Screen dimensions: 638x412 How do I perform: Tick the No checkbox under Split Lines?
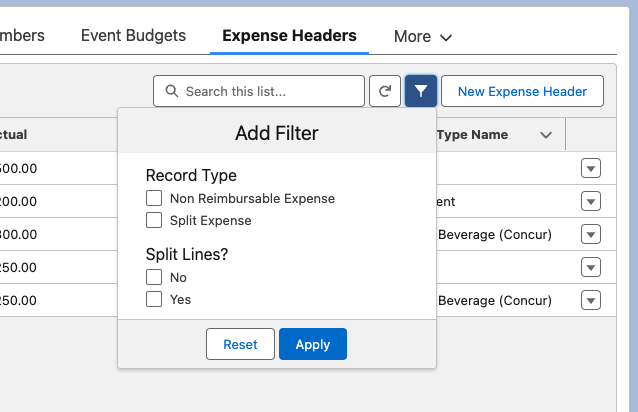pyautogui.click(x=154, y=277)
